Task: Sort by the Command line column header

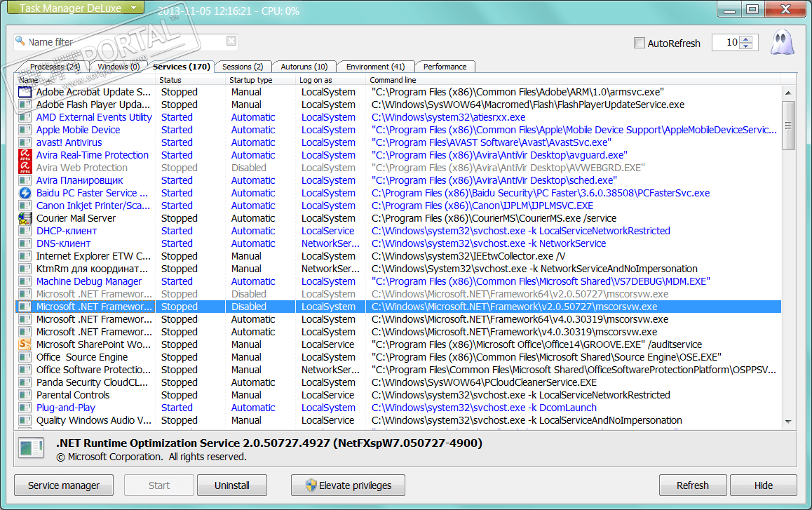Action: pos(574,80)
